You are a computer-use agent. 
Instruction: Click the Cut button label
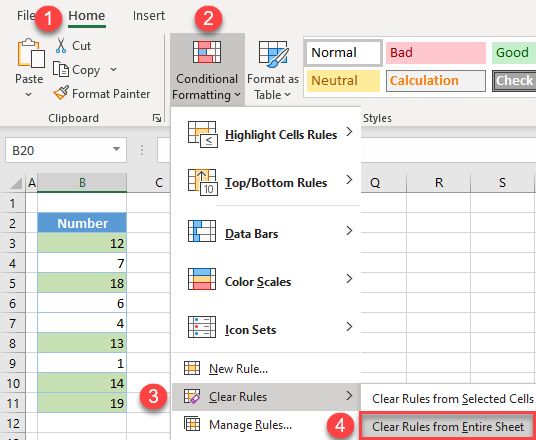81,46
